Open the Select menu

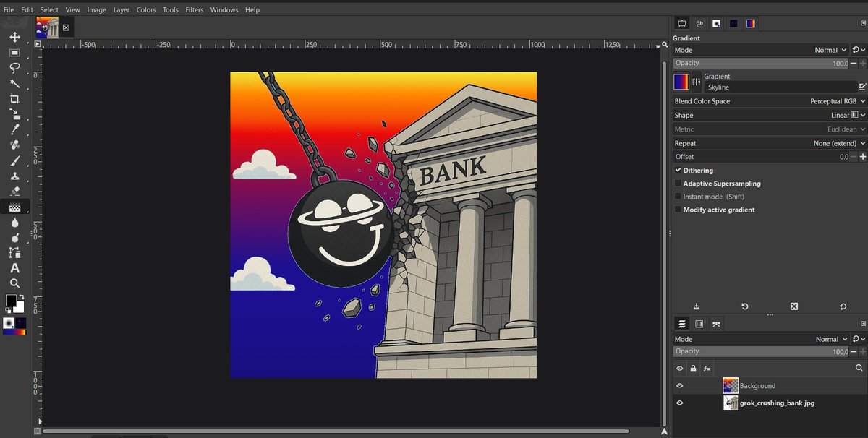click(49, 10)
